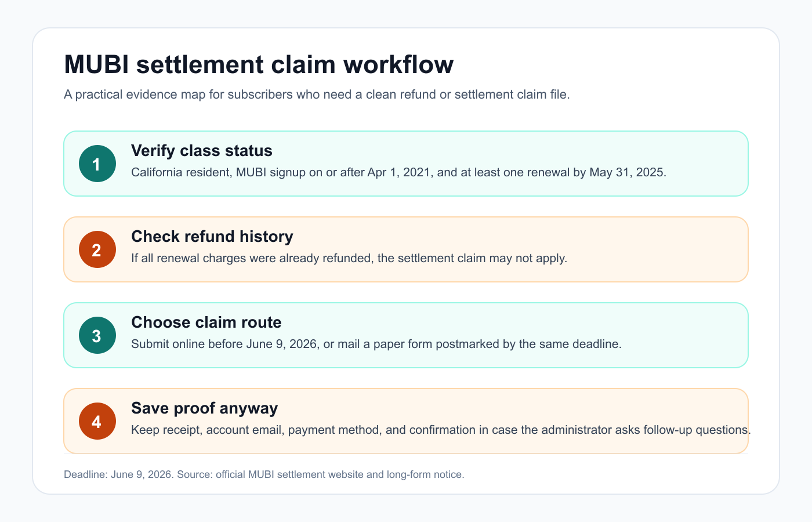Click the renewal charges refunded description
The width and height of the screenshot is (812, 522).
point(349,258)
